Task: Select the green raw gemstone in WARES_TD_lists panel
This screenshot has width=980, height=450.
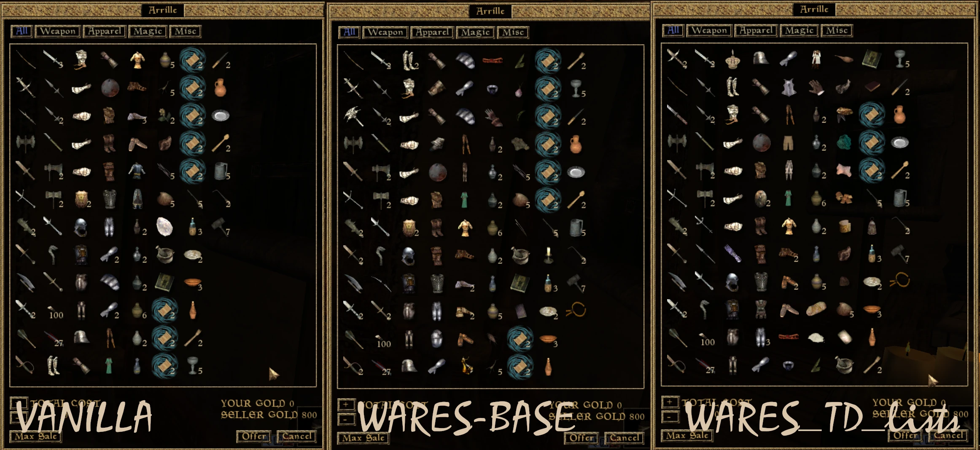Action: click(844, 142)
